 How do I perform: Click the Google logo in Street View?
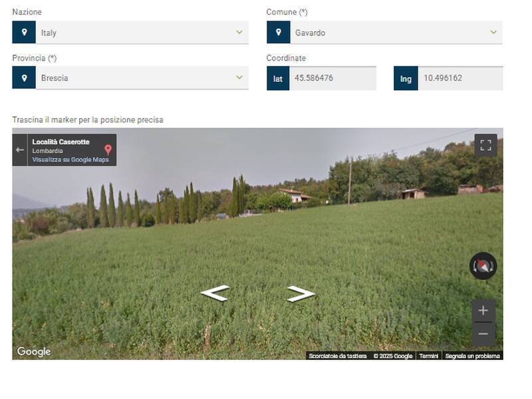[x=34, y=352]
